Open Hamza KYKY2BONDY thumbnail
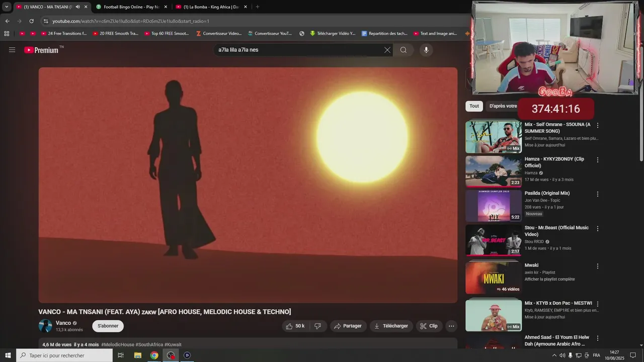Screen dimensions: 644x362 (494, 171)
